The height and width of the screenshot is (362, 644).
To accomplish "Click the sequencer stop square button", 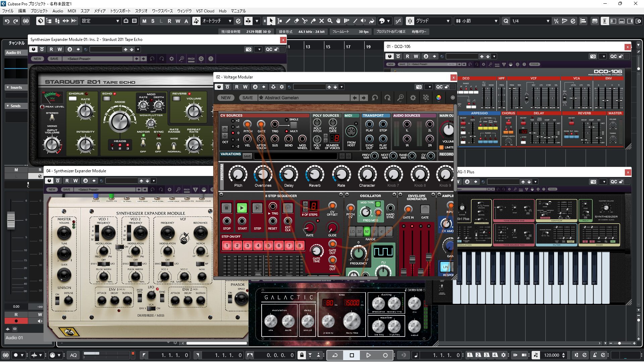I will (227, 208).
